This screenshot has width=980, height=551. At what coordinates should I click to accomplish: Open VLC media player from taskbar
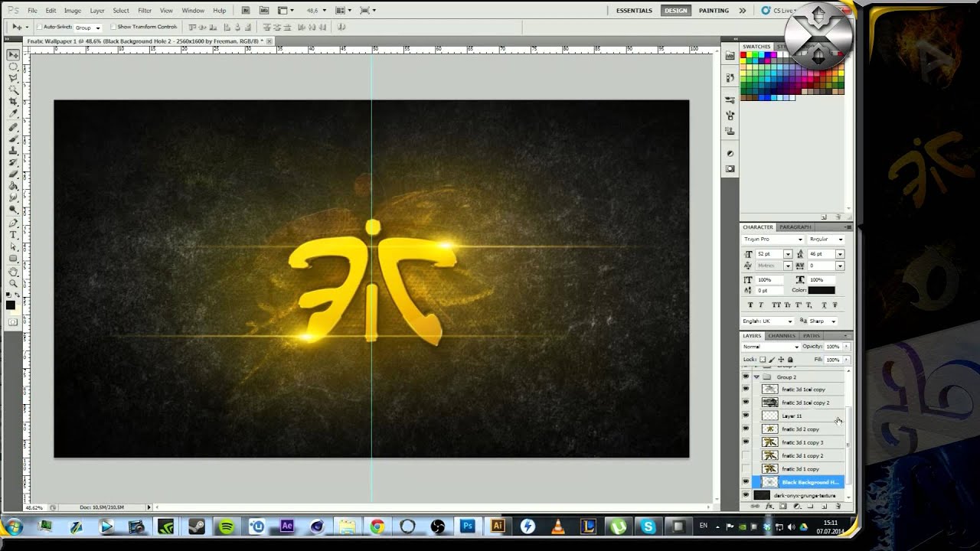point(558,527)
